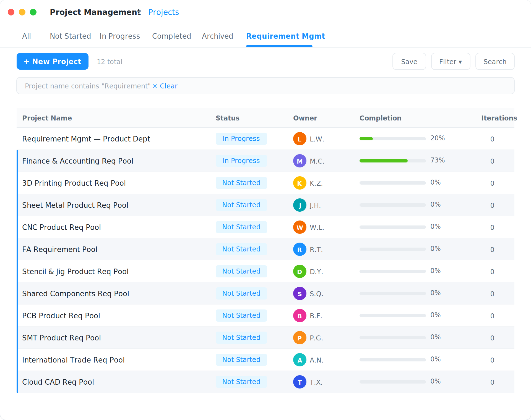Switch to the All tab
This screenshot has width=531, height=420.
[27, 36]
